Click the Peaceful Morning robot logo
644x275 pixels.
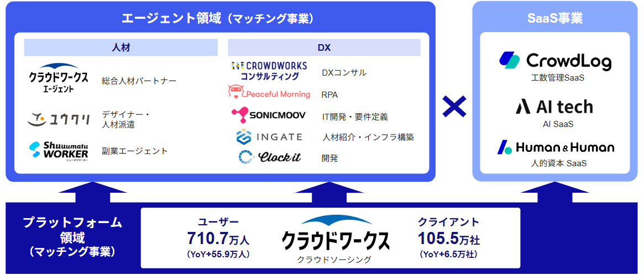tap(269, 93)
